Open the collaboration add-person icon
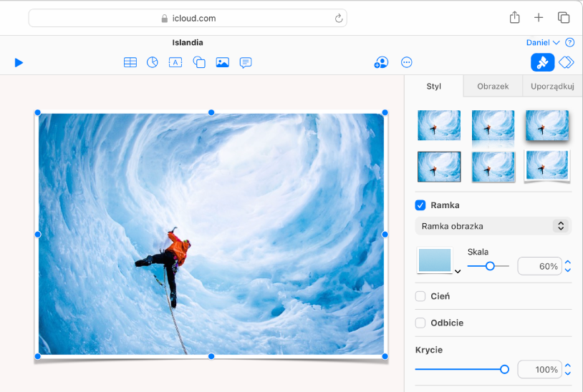583x392 pixels. pyautogui.click(x=381, y=63)
